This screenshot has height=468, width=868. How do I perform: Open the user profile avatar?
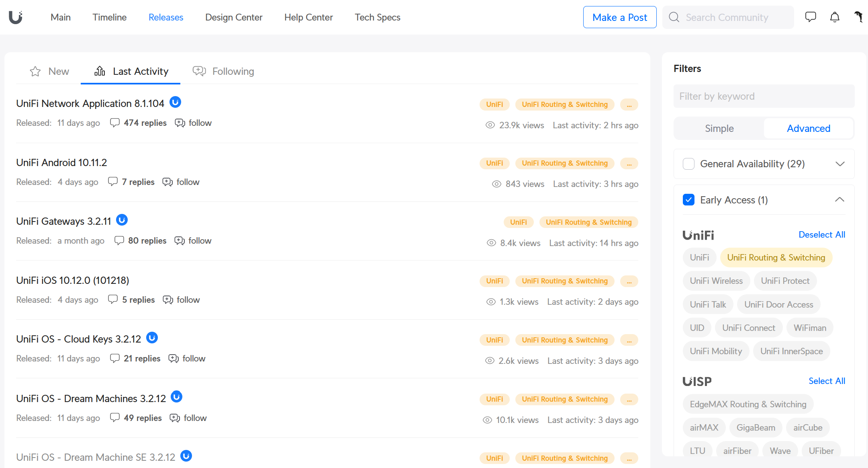tap(858, 17)
